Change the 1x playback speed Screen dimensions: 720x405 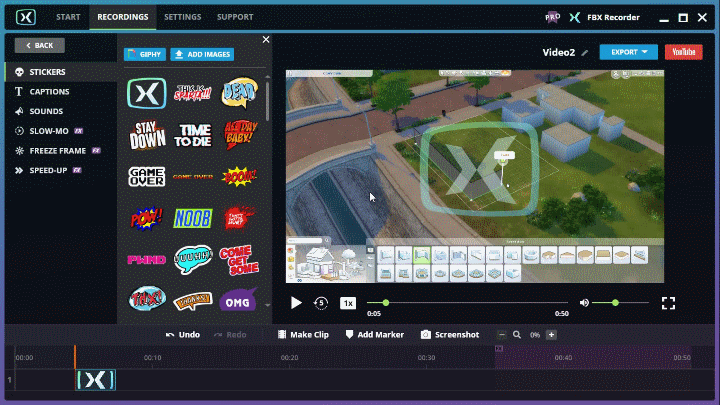[x=348, y=303]
